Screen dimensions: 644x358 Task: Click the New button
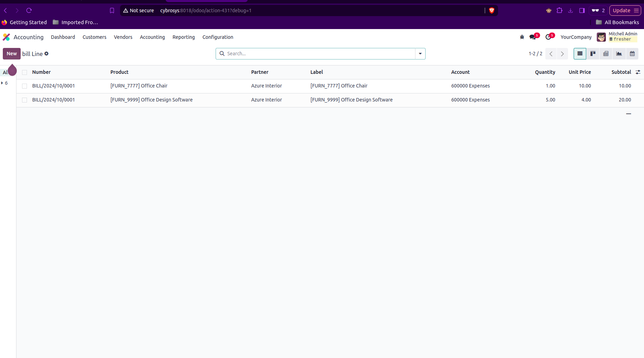pos(12,54)
